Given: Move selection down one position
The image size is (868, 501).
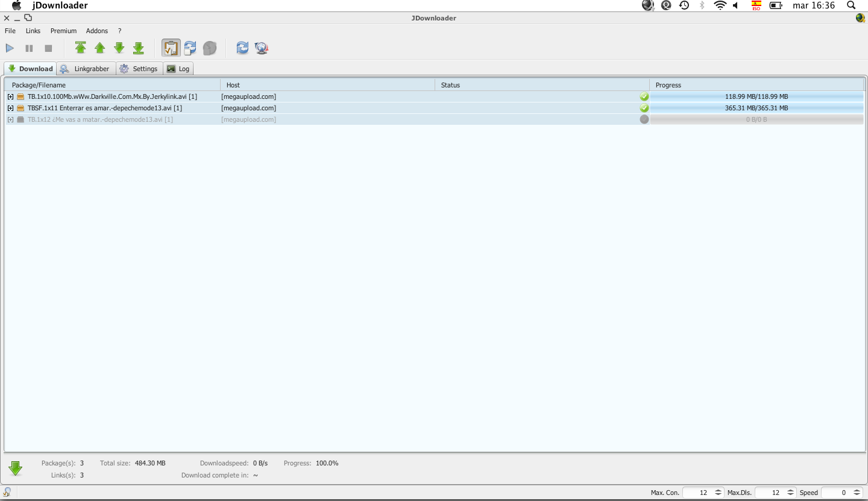Looking at the screenshot, I should 119,48.
